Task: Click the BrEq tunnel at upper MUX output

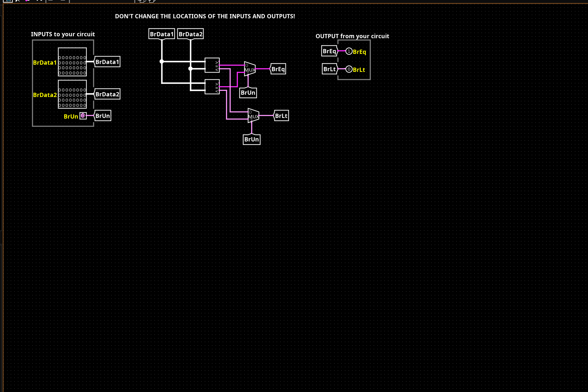Action: [x=278, y=69]
